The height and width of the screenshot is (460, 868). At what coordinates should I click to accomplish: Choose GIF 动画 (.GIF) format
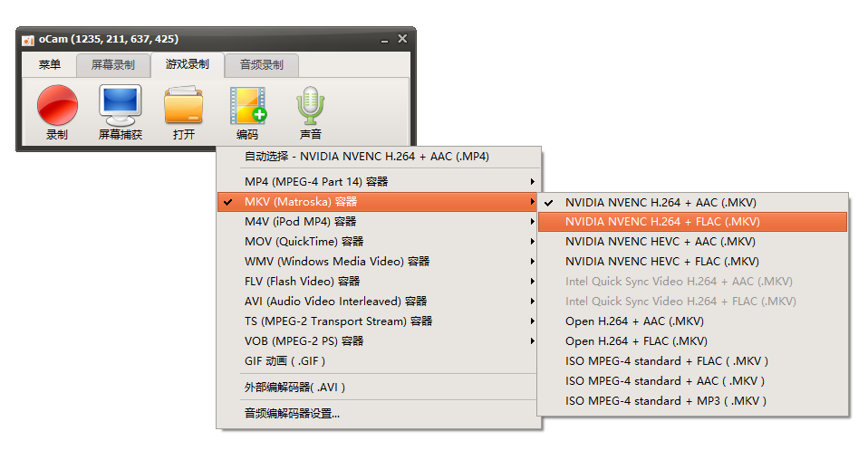379,361
